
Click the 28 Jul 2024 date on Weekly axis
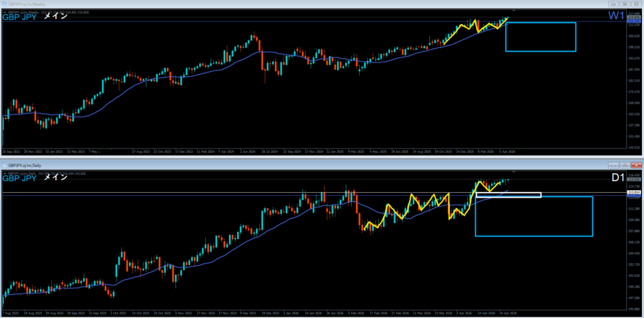coord(269,151)
